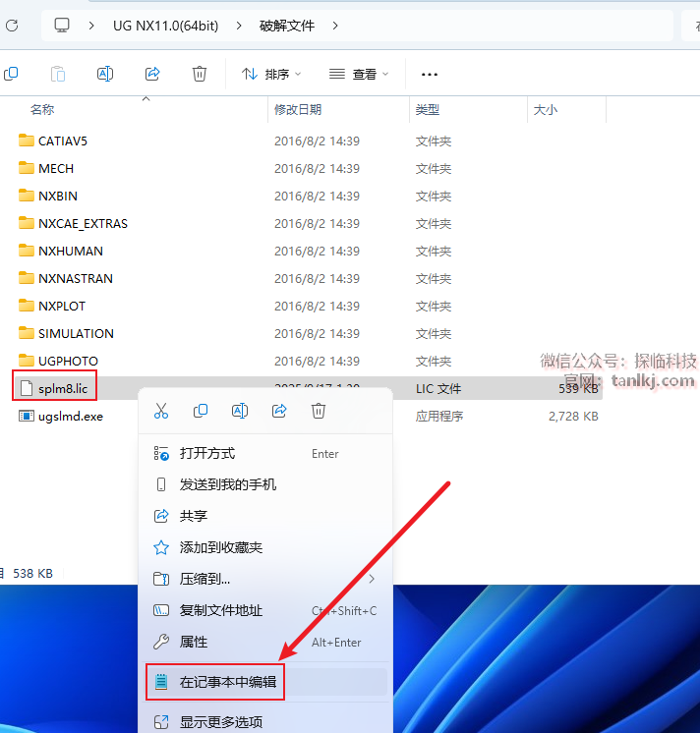
Task: Click the ugslmd.exe application icon
Action: coord(27,416)
